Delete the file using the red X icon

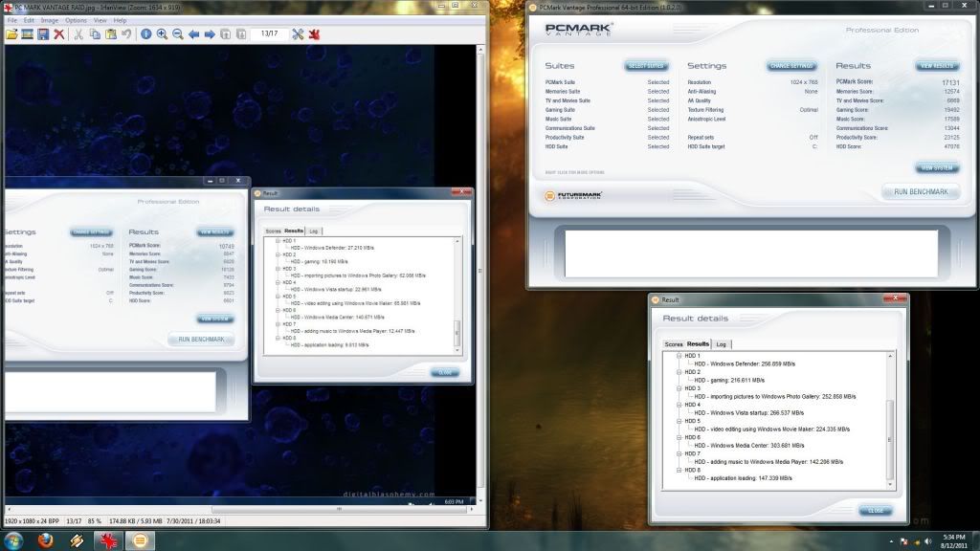click(x=58, y=34)
